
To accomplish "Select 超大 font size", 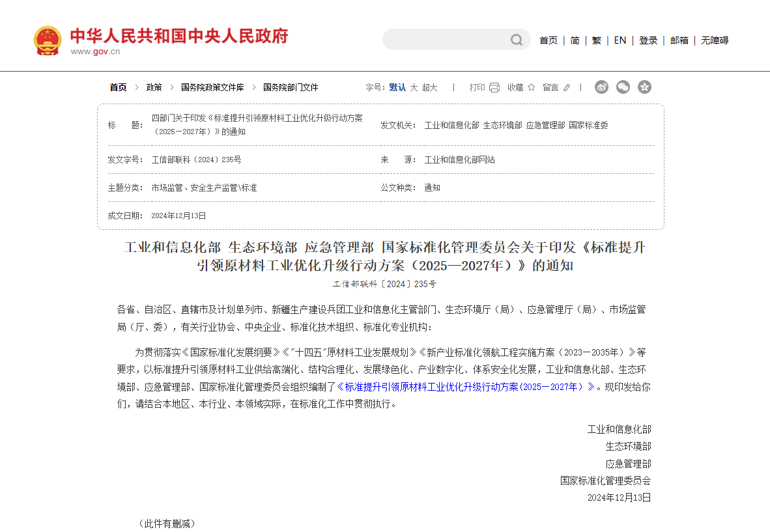I will pos(430,87).
